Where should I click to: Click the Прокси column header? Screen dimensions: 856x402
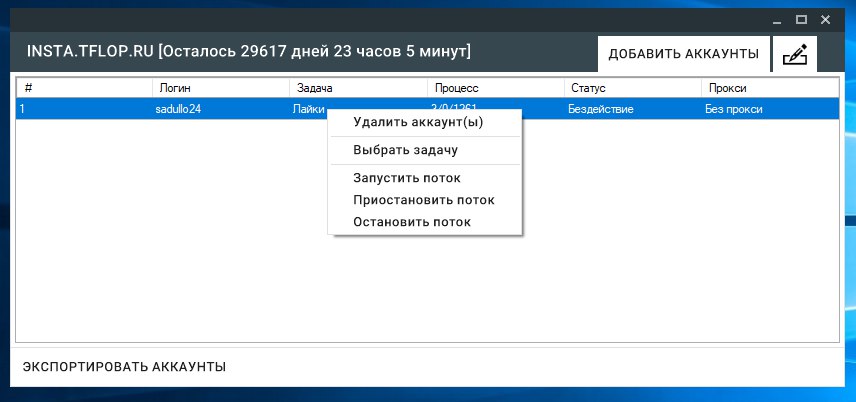pyautogui.click(x=770, y=88)
